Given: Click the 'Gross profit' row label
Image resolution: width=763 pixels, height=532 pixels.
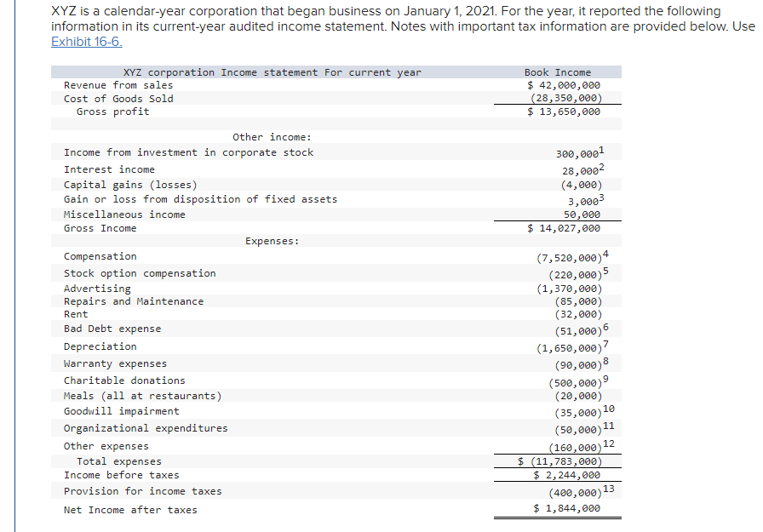Looking at the screenshot, I should click(x=113, y=112).
